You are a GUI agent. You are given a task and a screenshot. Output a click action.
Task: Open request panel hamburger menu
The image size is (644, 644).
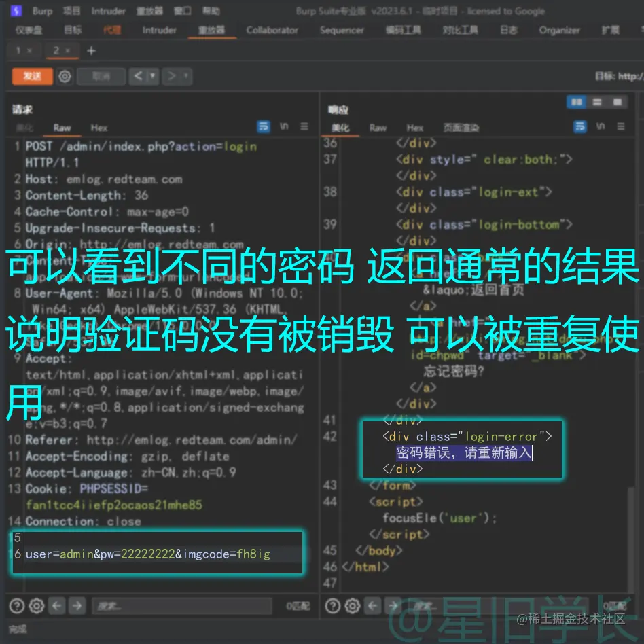tap(304, 126)
